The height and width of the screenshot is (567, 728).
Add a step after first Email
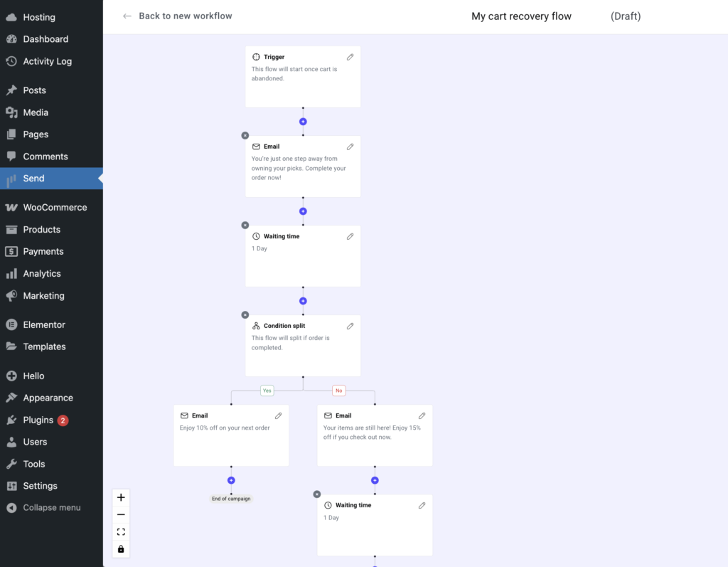(303, 211)
